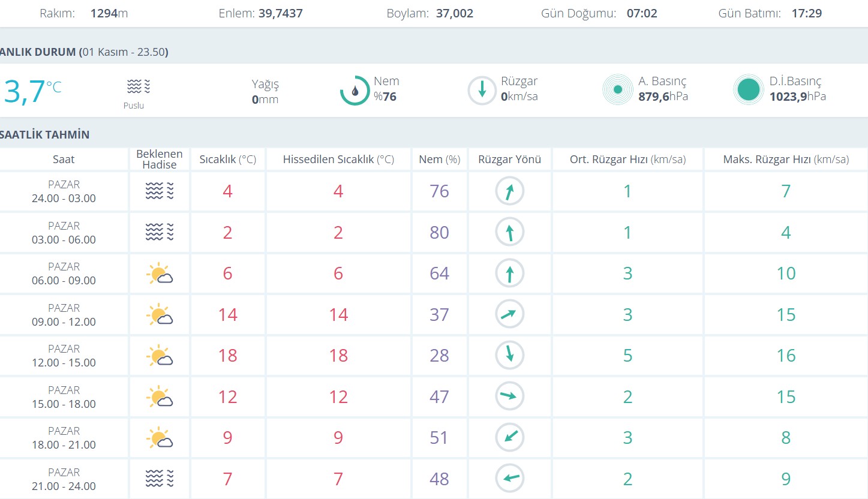Select the wind direction arrow for 15.00 - 18.00
The height and width of the screenshot is (499, 868).
pyautogui.click(x=509, y=396)
